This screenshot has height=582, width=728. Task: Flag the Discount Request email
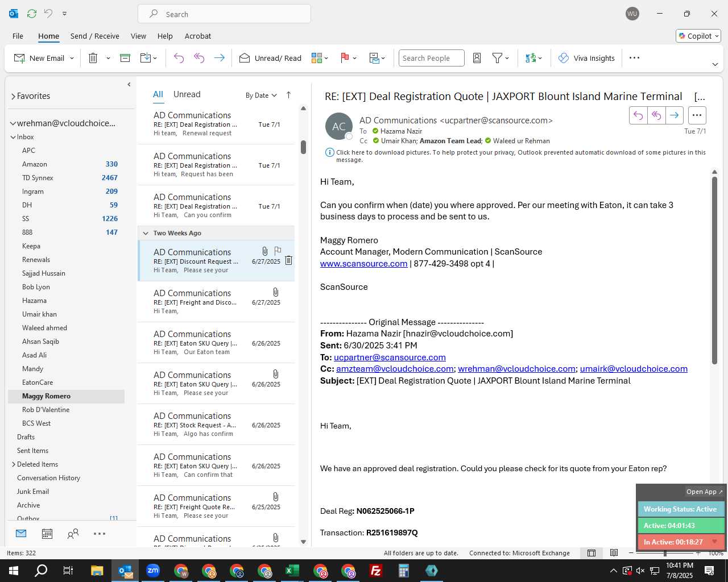[x=278, y=250]
